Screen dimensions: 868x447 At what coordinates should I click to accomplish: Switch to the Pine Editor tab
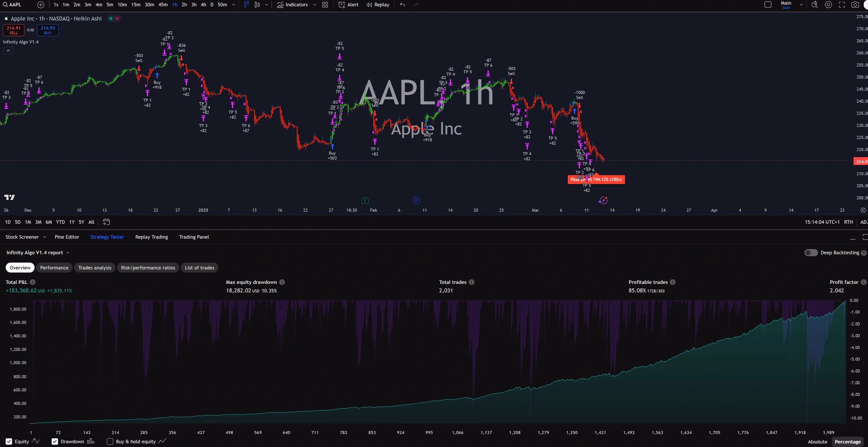(x=67, y=237)
